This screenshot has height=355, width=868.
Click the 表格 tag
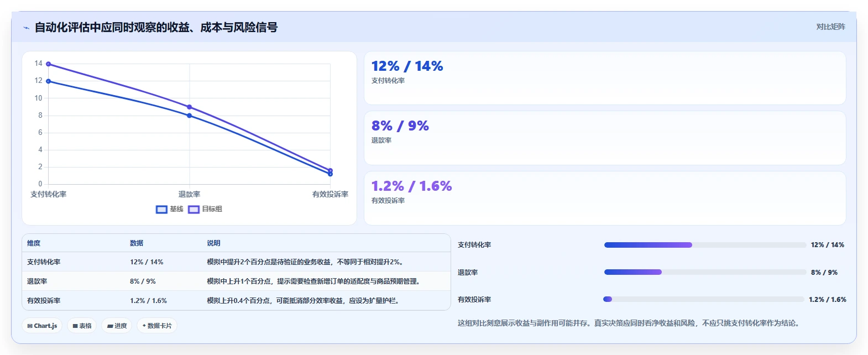coord(82,326)
